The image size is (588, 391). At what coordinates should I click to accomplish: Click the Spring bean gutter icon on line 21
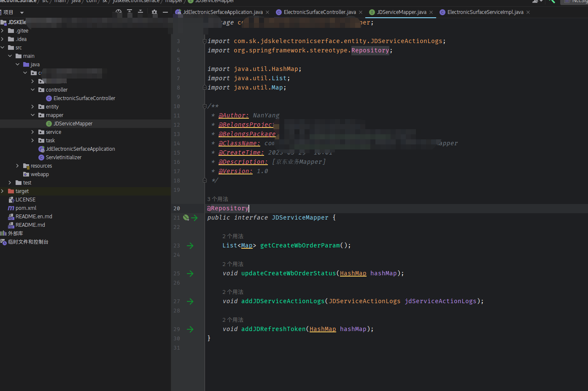click(x=186, y=218)
